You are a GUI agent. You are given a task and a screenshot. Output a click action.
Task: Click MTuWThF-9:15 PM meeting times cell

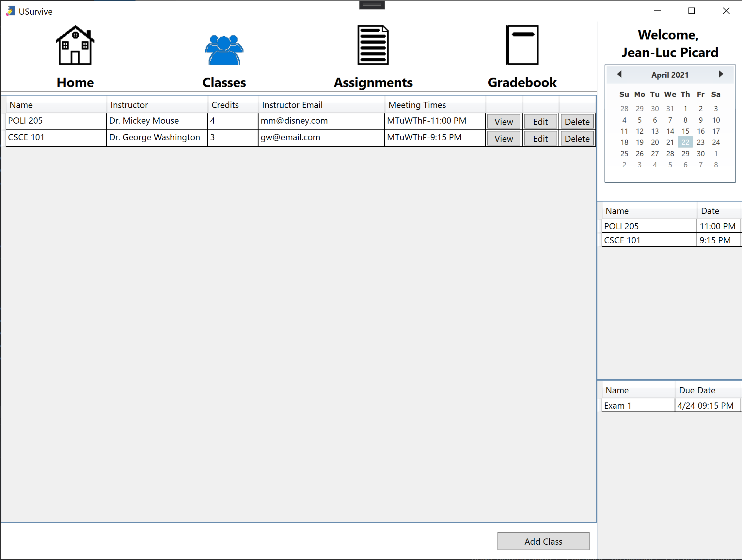435,138
